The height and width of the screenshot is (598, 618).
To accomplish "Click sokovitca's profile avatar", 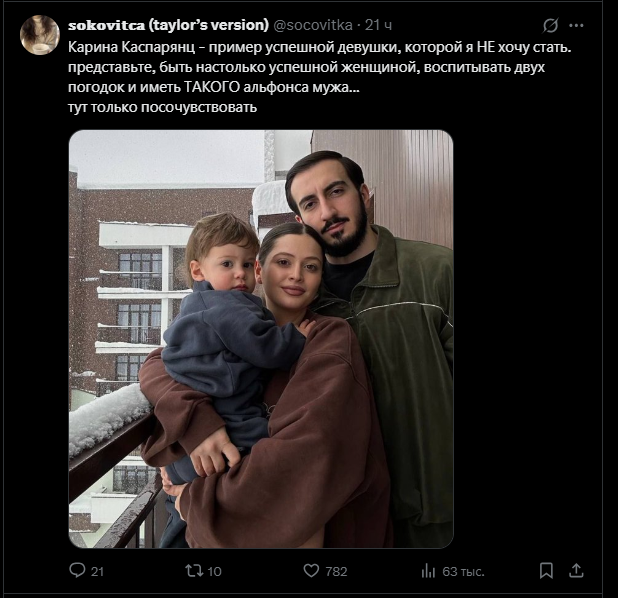I will 40,35.
